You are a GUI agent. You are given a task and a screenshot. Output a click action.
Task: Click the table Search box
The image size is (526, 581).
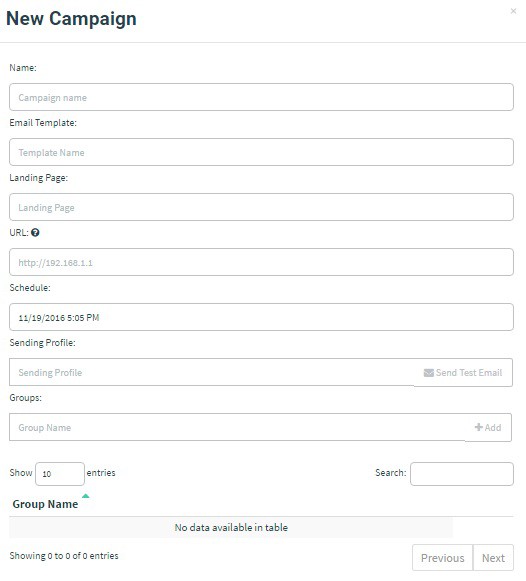pyautogui.click(x=462, y=474)
